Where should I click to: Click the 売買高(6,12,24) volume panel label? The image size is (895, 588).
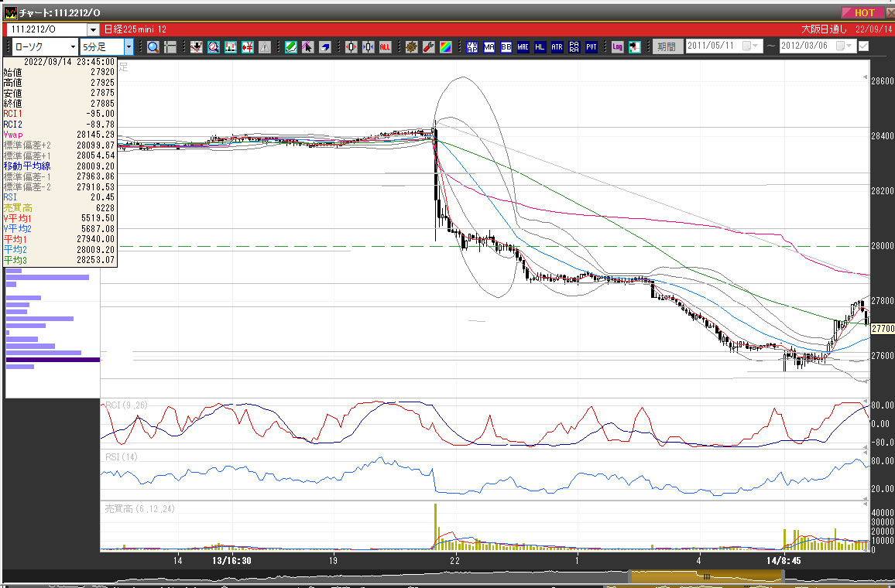tap(139, 509)
